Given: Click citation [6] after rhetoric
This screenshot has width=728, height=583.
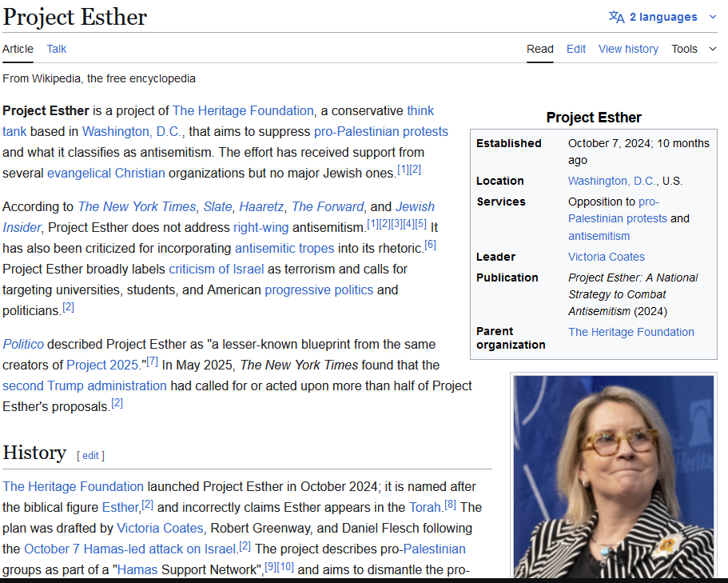Looking at the screenshot, I should click(431, 245).
